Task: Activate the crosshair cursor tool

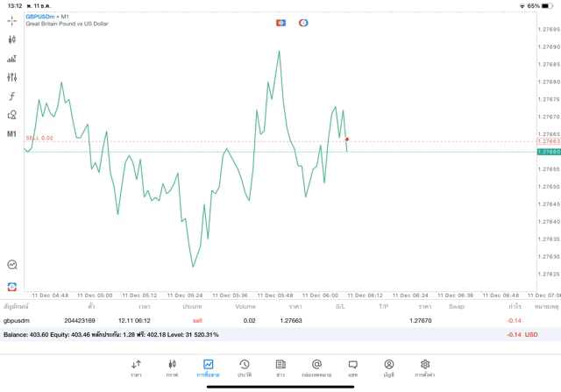Action: (12, 19)
